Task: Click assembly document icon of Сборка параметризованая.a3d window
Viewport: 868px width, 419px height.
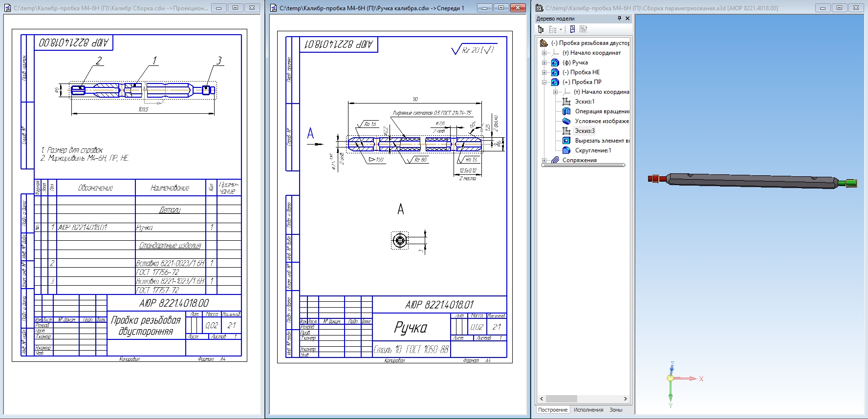Action: click(539, 8)
